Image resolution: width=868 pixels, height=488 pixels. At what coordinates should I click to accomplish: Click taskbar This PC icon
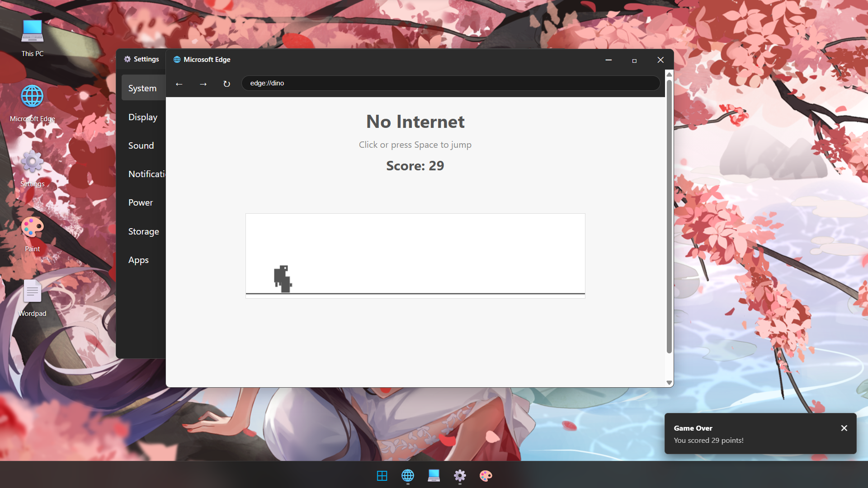pyautogui.click(x=434, y=475)
